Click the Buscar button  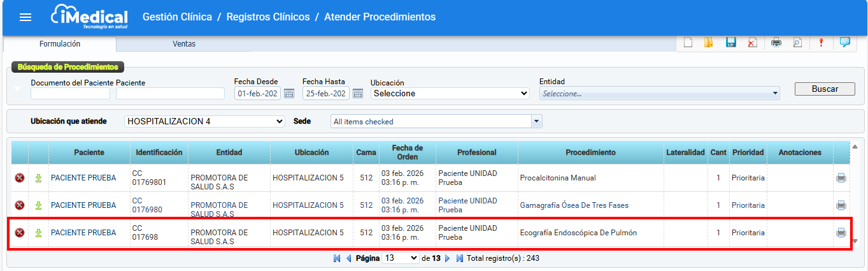point(825,89)
